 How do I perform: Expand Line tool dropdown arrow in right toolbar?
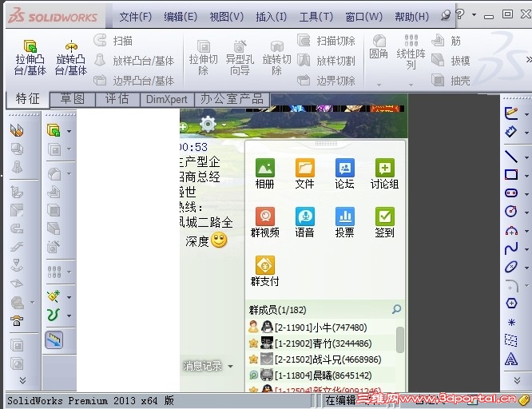526,157
